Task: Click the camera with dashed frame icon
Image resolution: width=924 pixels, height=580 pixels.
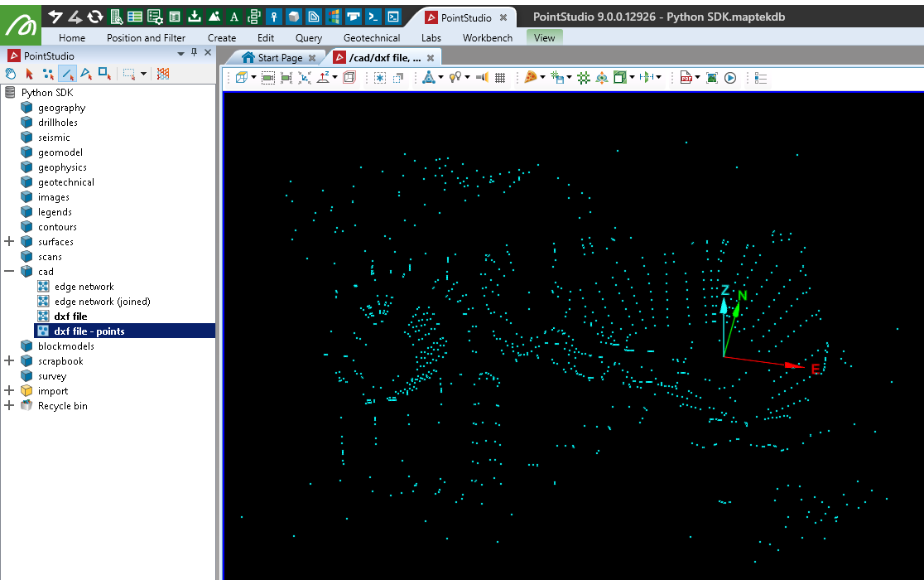Action: [268, 78]
